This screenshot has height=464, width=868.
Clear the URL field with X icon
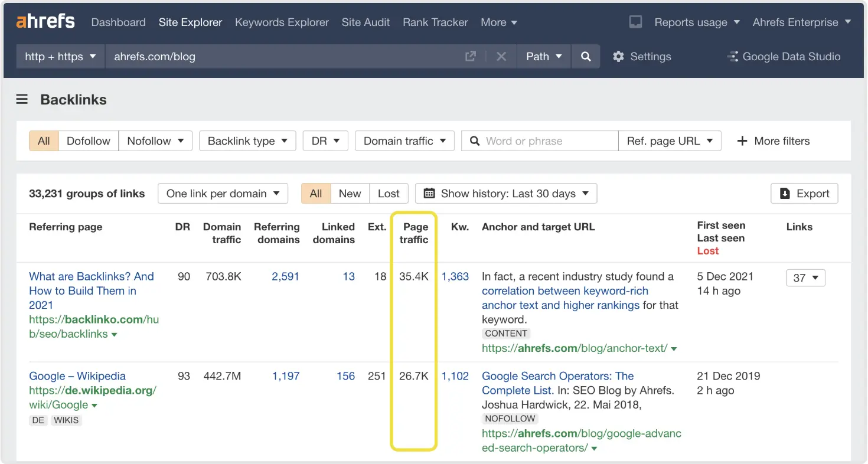pyautogui.click(x=501, y=57)
